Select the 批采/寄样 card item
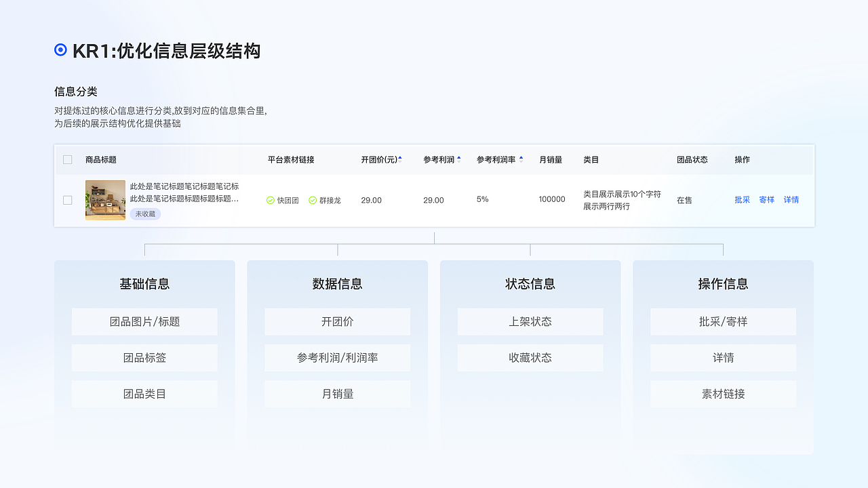This screenshot has height=488, width=868. (724, 322)
